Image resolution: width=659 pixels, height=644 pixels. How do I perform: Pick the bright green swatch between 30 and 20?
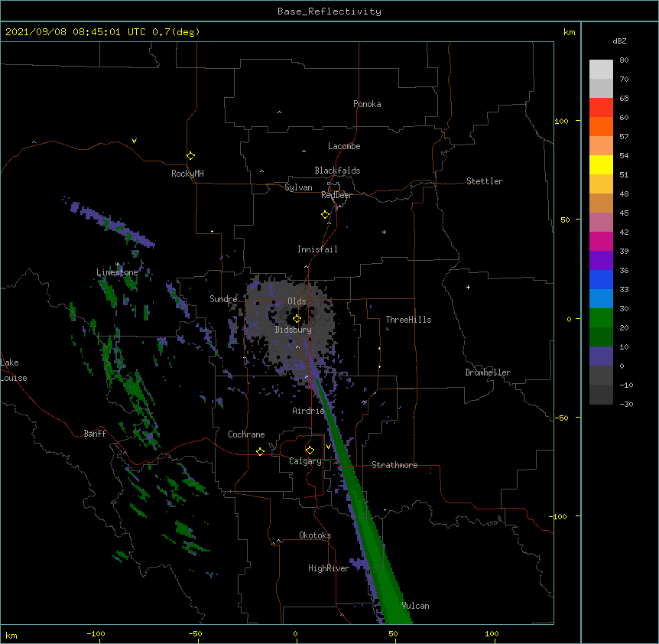click(x=601, y=318)
